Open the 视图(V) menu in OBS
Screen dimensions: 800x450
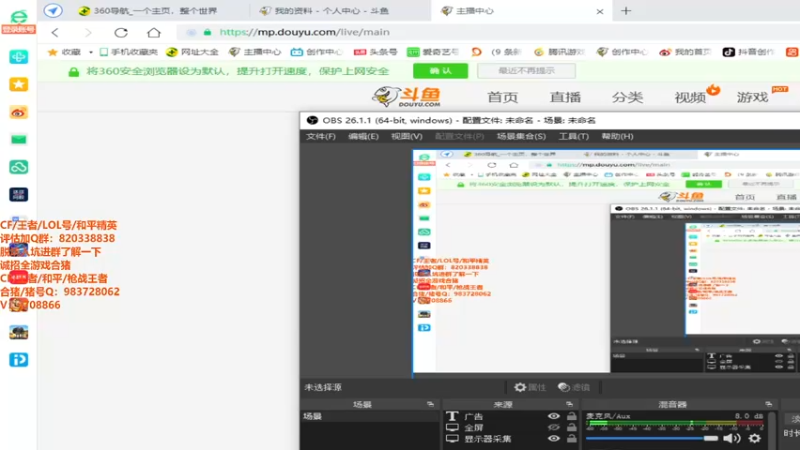click(407, 136)
